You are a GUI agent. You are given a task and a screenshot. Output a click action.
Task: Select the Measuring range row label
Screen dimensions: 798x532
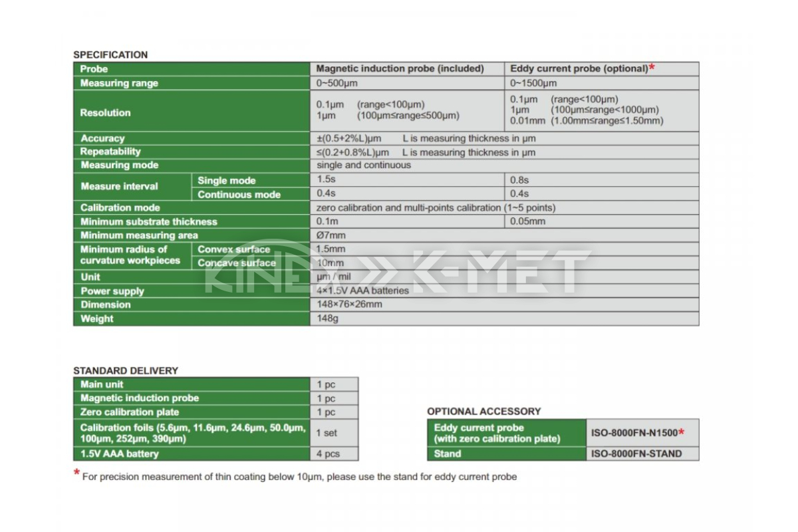coord(192,83)
